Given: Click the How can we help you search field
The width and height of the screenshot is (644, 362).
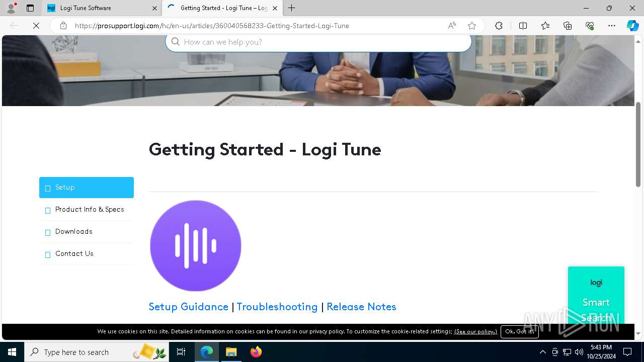Looking at the screenshot, I should [318, 42].
